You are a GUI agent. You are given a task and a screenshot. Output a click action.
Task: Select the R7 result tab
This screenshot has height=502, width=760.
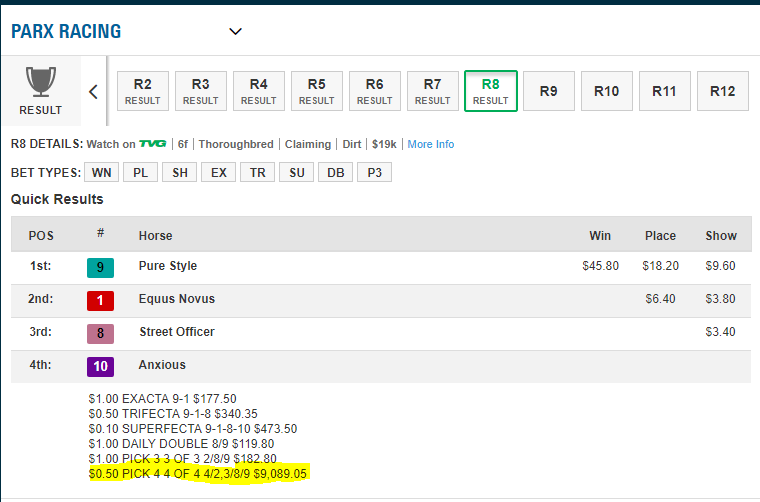(433, 91)
